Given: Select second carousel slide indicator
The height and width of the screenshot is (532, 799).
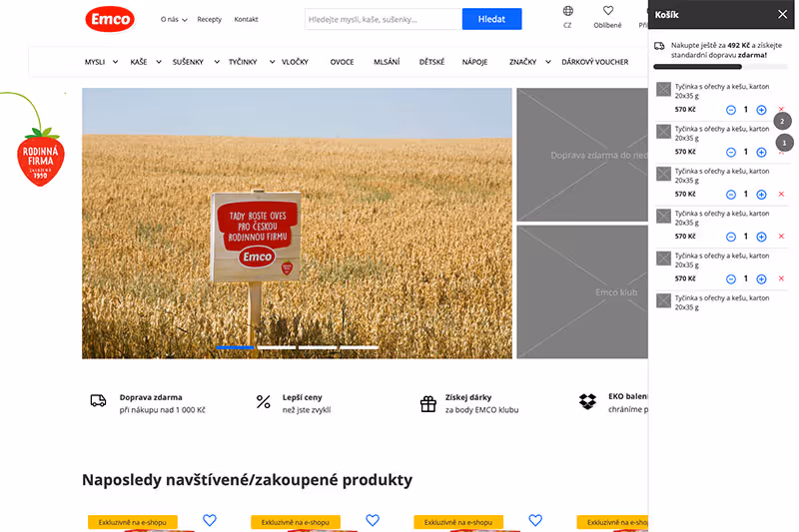Looking at the screenshot, I should pos(277,347).
